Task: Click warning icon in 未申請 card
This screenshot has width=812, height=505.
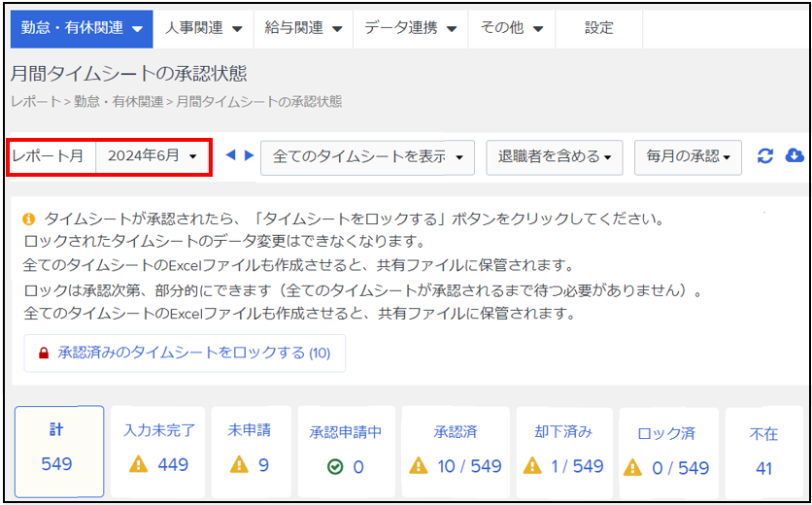Action: pos(239,464)
